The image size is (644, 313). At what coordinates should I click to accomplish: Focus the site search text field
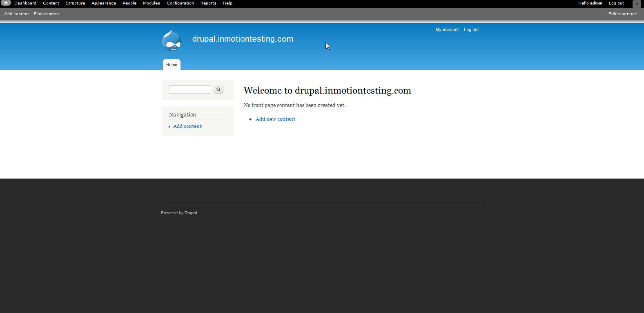[x=190, y=89]
